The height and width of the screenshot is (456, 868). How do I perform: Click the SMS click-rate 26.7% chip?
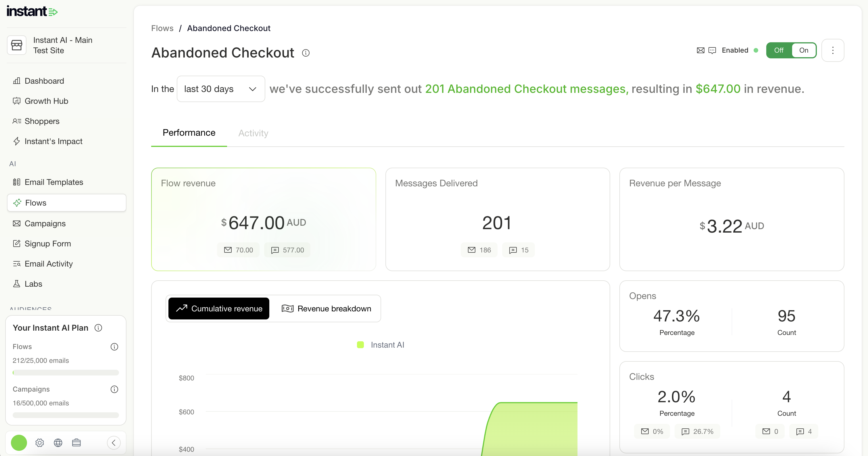(x=697, y=431)
